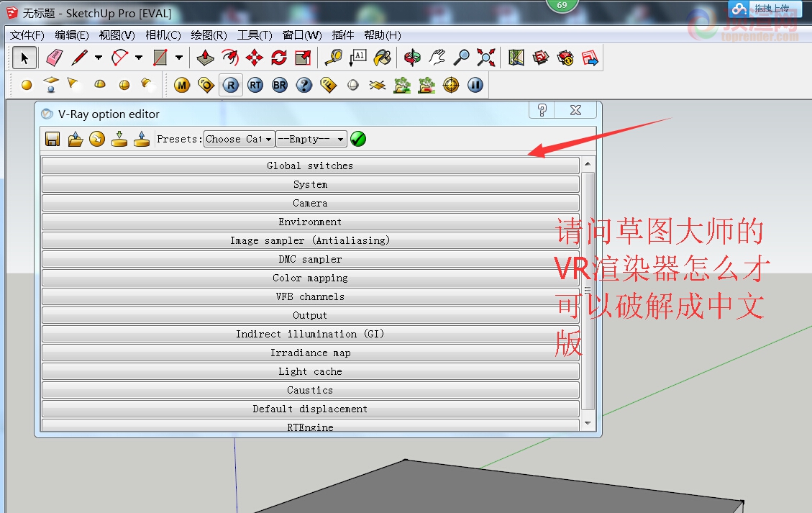Expand Global switches rollout

coord(310,165)
